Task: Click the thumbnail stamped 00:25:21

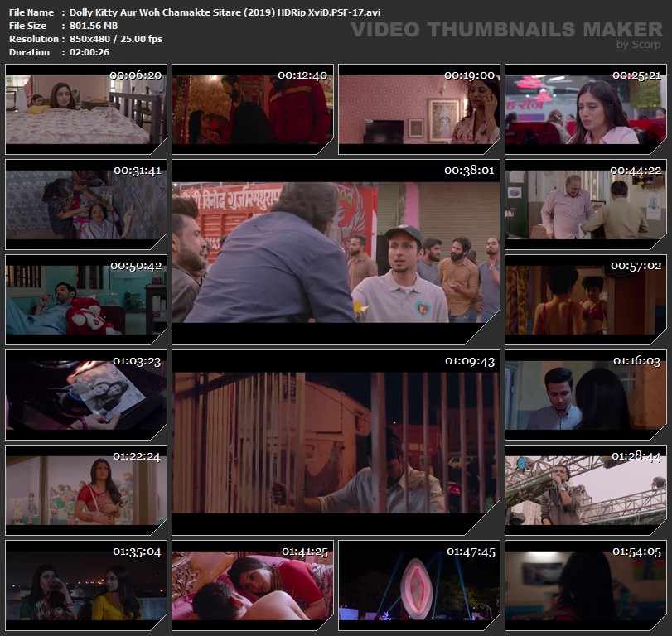Action: click(x=586, y=109)
